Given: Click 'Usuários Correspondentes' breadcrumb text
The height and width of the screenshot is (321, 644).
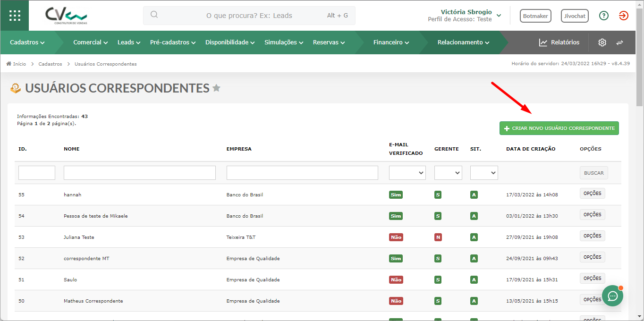Looking at the screenshot, I should tap(106, 64).
